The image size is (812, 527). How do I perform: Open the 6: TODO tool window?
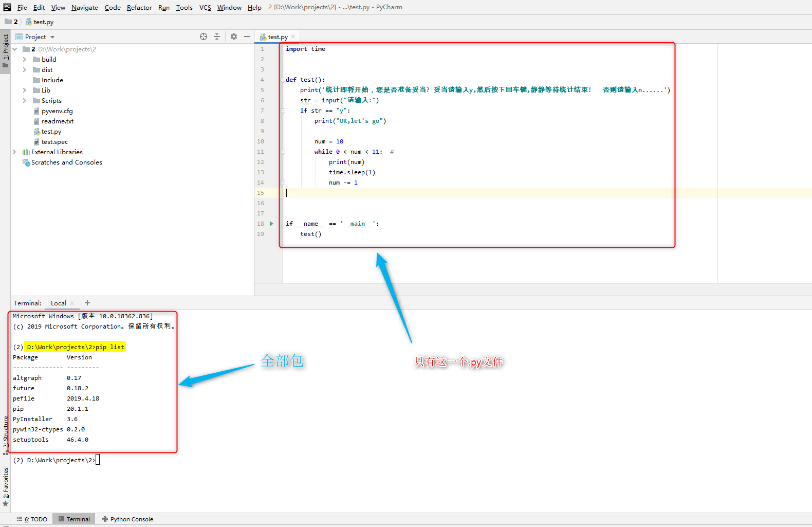[32, 519]
